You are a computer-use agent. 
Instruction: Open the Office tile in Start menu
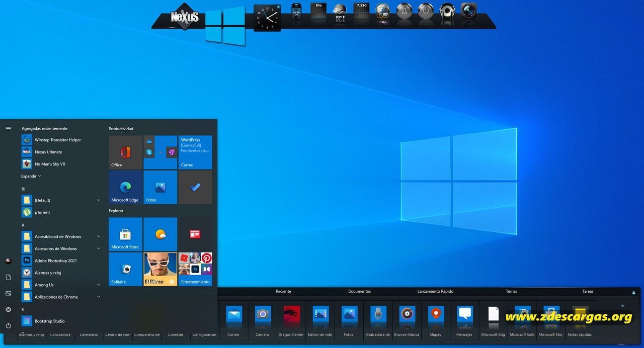click(x=125, y=152)
